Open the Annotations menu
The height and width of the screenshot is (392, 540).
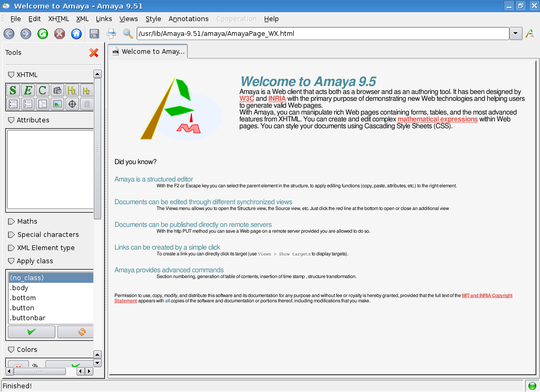188,19
